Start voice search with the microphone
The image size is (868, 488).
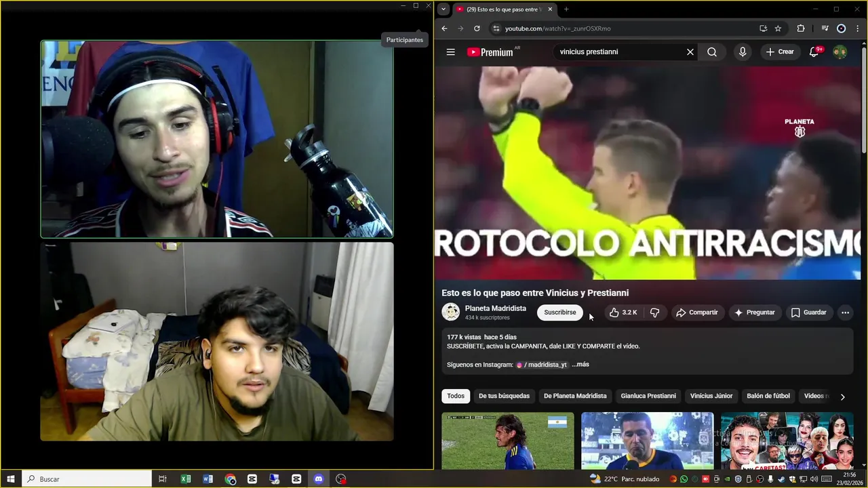click(x=743, y=52)
